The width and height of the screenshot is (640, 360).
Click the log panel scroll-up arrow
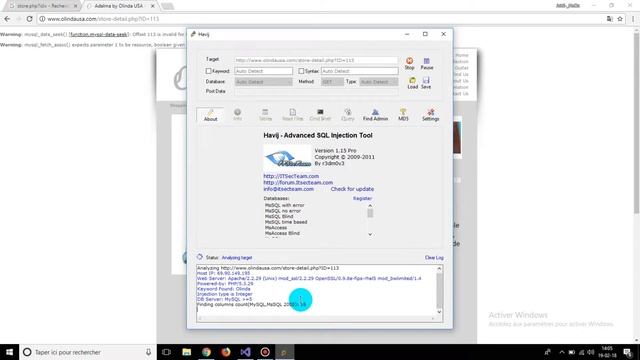439,269
